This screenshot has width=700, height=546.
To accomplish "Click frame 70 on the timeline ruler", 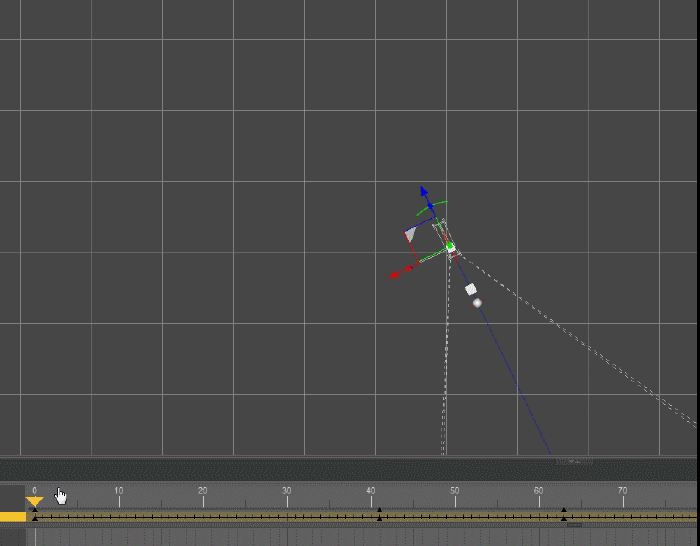I will [x=623, y=493].
